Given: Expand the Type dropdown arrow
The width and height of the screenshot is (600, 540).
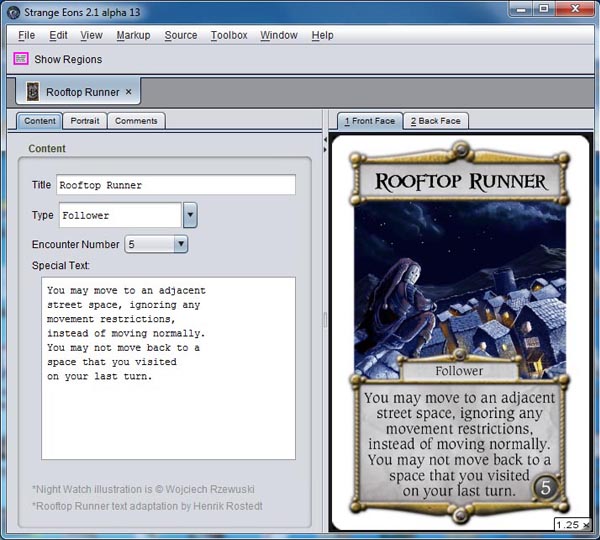Looking at the screenshot, I should point(190,215).
